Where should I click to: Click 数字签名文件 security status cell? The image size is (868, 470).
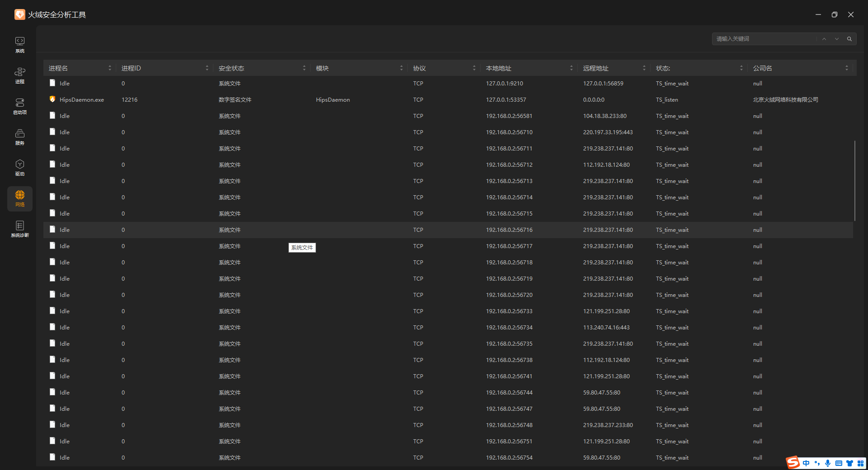tap(235, 100)
